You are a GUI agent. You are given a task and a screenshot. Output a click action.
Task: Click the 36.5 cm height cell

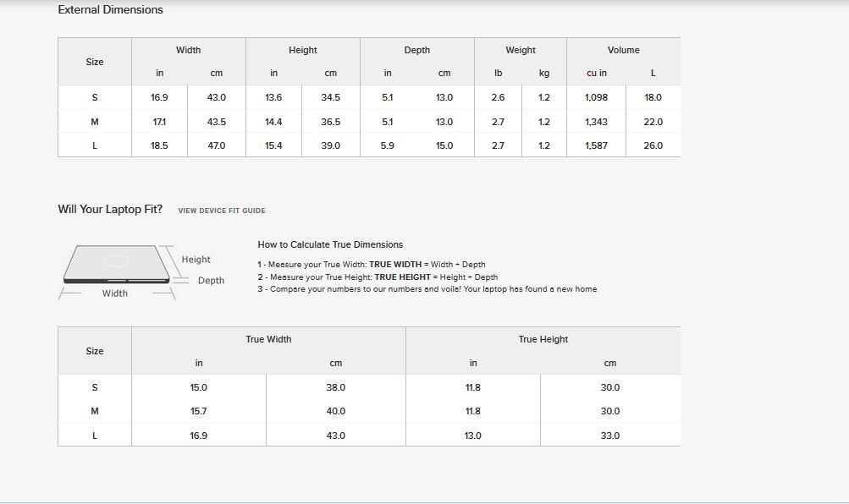pyautogui.click(x=330, y=122)
